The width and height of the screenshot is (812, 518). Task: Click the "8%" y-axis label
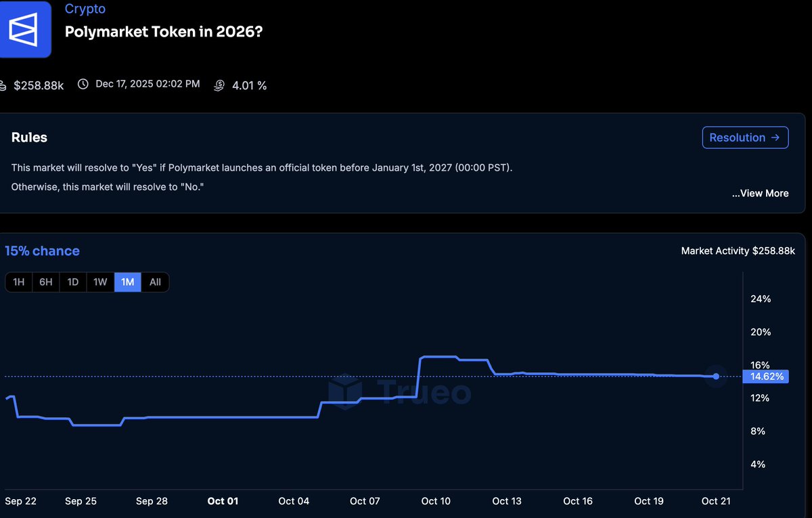point(758,431)
